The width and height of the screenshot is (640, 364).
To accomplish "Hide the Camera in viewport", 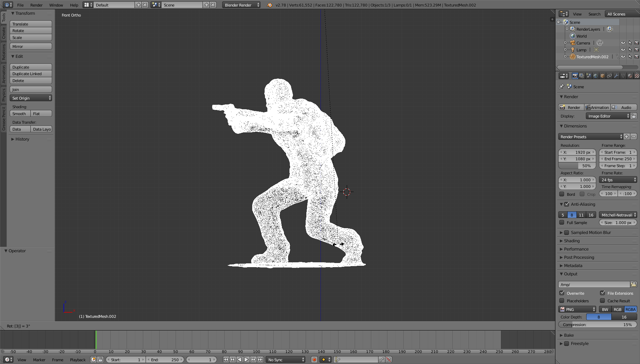I will pos(623,43).
